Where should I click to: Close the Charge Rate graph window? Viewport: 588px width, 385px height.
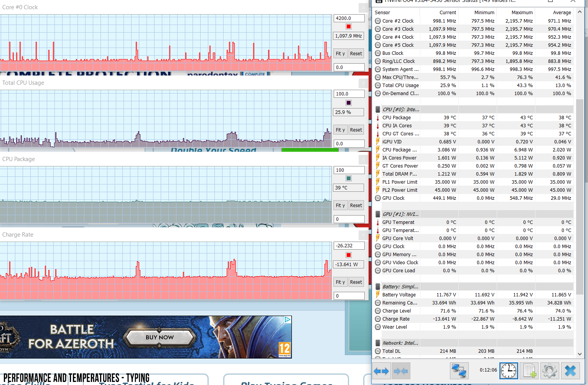coord(364,235)
